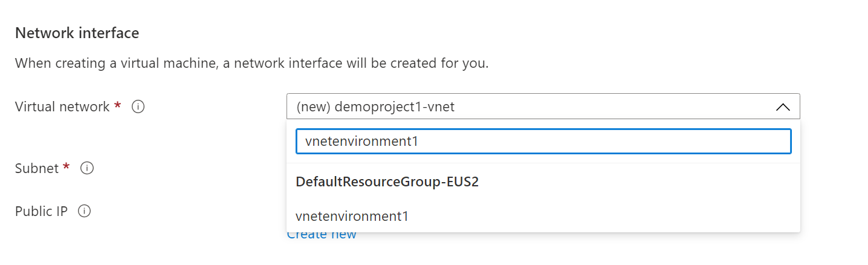868x265 pixels.
Task: Click the Public IP info icon
Action: pos(85,211)
